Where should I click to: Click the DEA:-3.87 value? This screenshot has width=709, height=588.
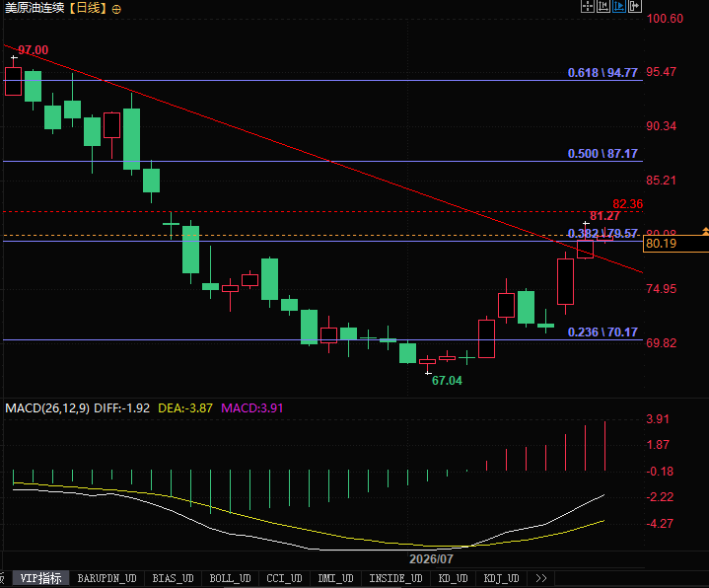click(185, 408)
